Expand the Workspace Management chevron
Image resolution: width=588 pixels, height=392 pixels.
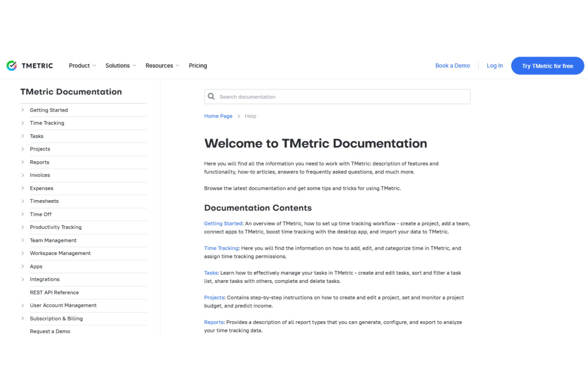click(23, 253)
